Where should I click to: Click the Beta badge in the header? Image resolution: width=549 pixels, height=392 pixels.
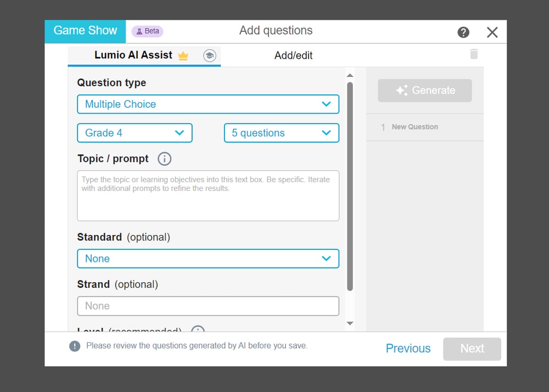(x=147, y=31)
